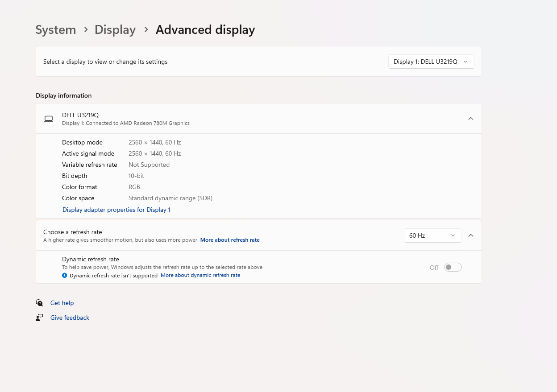Click the 10-bit Bit depth value
Viewport: 557px width, 392px height.
(x=136, y=176)
